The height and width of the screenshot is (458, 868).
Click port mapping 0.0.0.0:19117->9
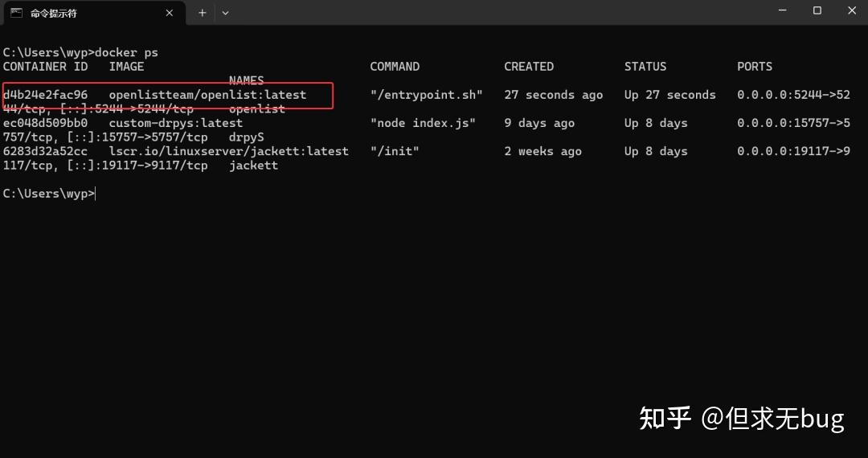793,151
